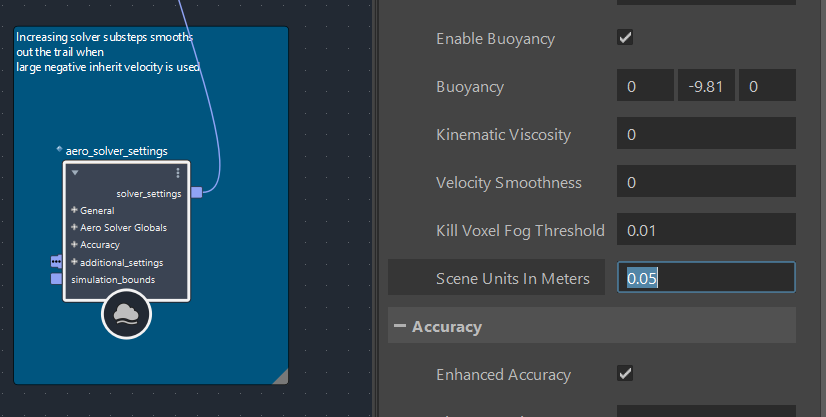The width and height of the screenshot is (826, 417).
Task: Click the aero solver cloud node icon
Action: point(127,315)
